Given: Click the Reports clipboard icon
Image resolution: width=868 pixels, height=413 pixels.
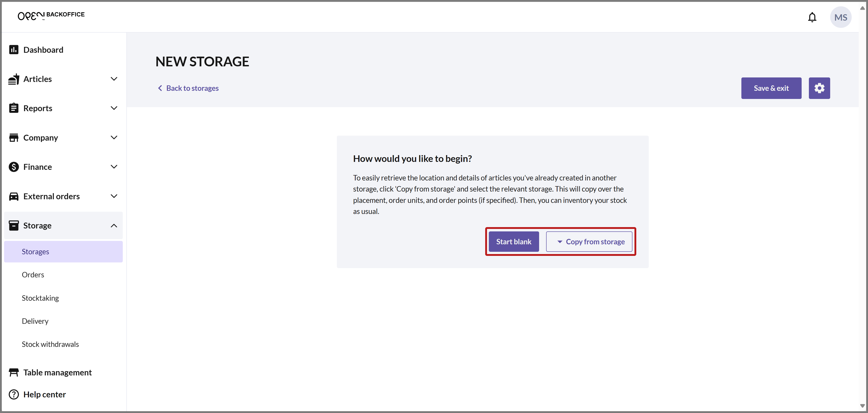Looking at the screenshot, I should point(14,108).
